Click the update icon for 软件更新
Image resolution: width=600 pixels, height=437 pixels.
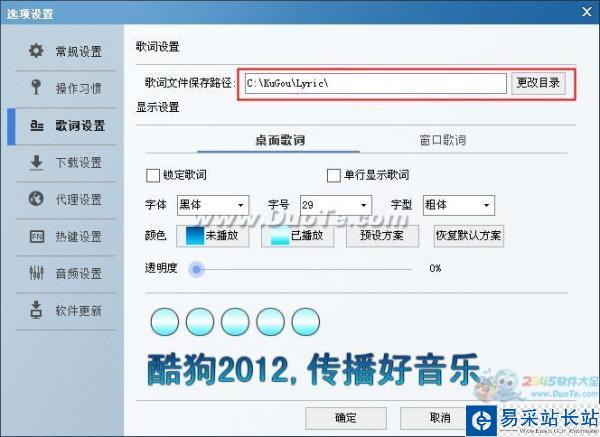coord(36,310)
